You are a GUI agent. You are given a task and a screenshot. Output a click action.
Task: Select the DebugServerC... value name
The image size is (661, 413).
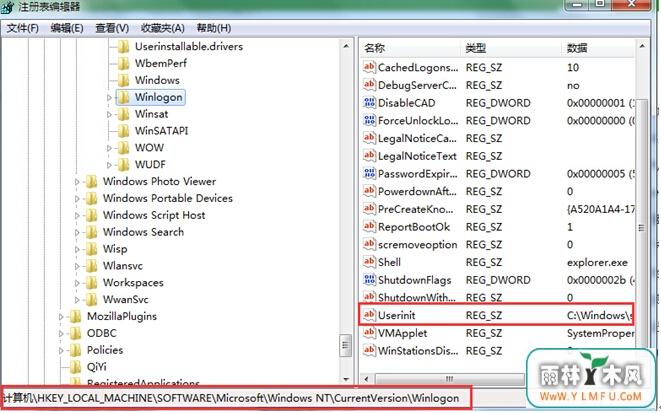coord(417,85)
